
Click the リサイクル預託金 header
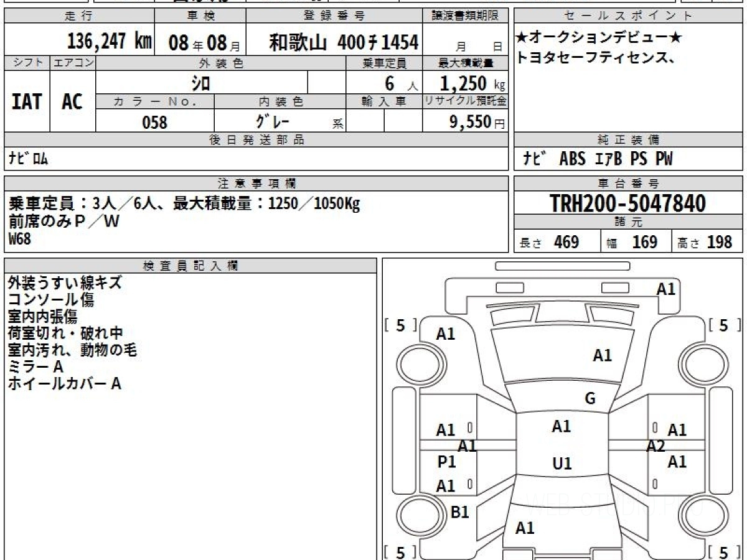pos(466,101)
